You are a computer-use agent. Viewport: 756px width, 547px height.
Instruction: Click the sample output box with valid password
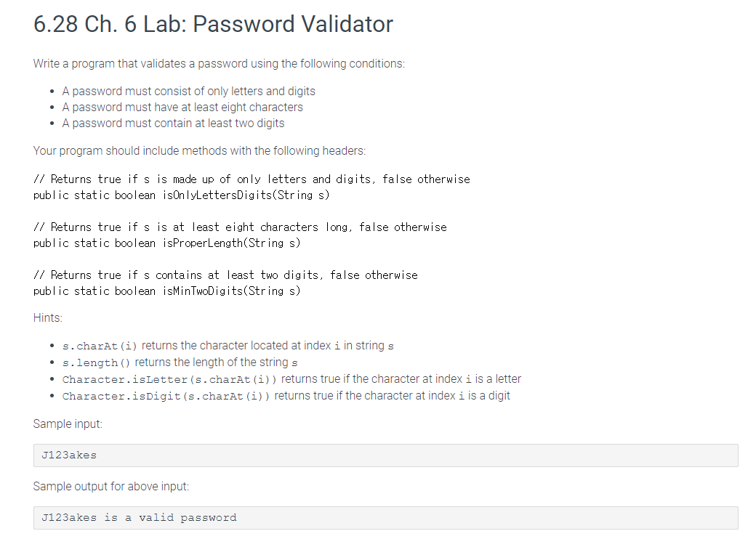386,518
